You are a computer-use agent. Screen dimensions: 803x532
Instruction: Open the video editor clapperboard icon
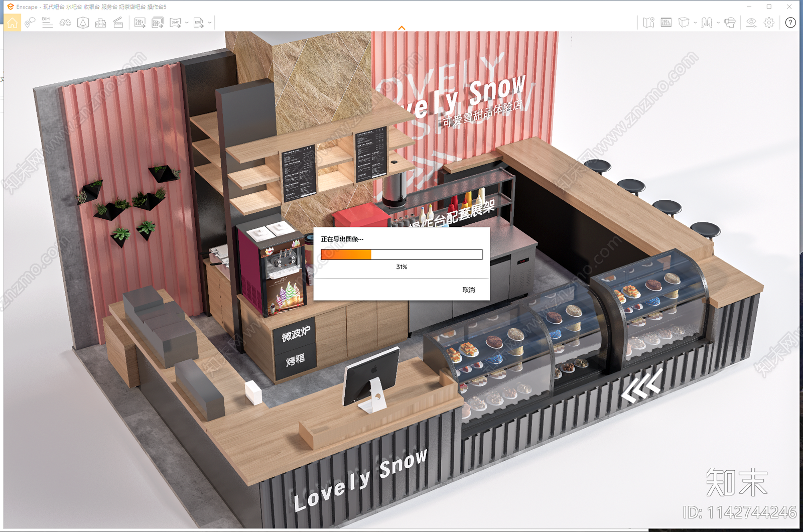[118, 23]
